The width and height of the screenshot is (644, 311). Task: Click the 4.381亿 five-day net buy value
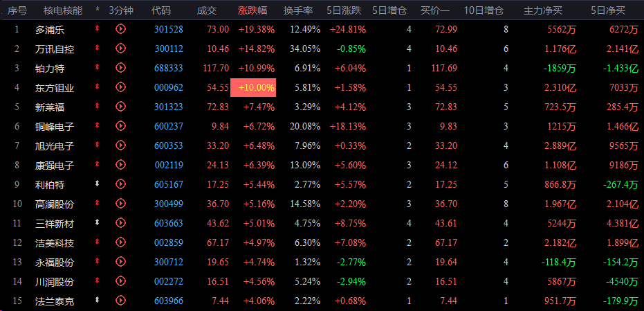click(623, 223)
